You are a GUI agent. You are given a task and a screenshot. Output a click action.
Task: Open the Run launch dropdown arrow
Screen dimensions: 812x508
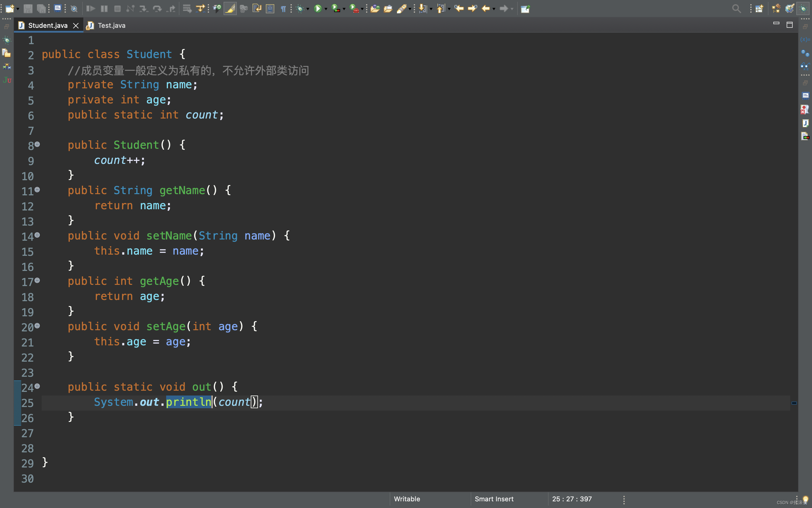click(x=326, y=9)
